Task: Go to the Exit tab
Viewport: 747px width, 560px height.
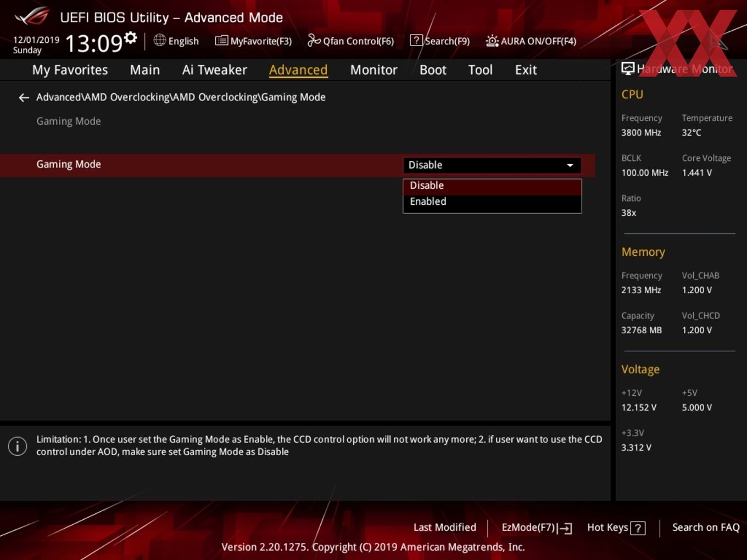Action: (526, 70)
